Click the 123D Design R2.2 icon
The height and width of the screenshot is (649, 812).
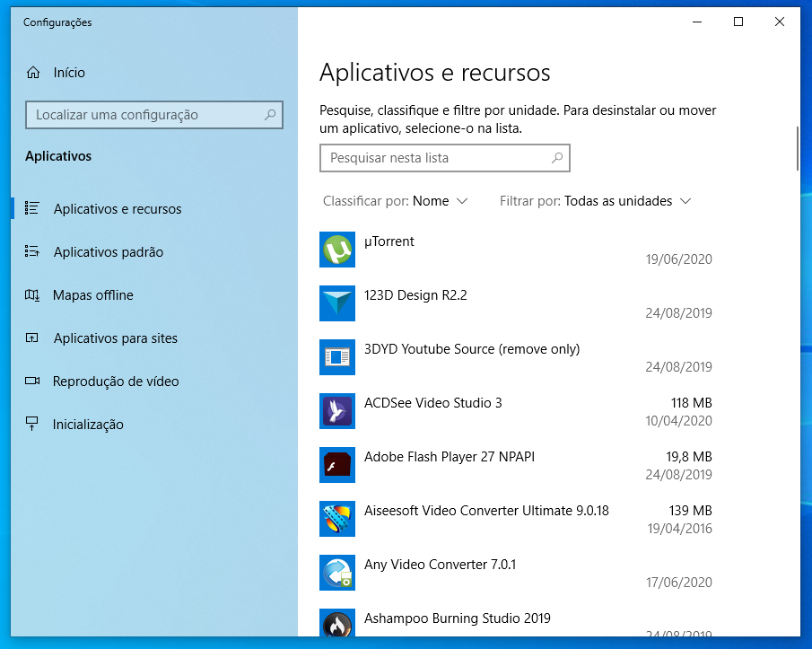pos(337,303)
